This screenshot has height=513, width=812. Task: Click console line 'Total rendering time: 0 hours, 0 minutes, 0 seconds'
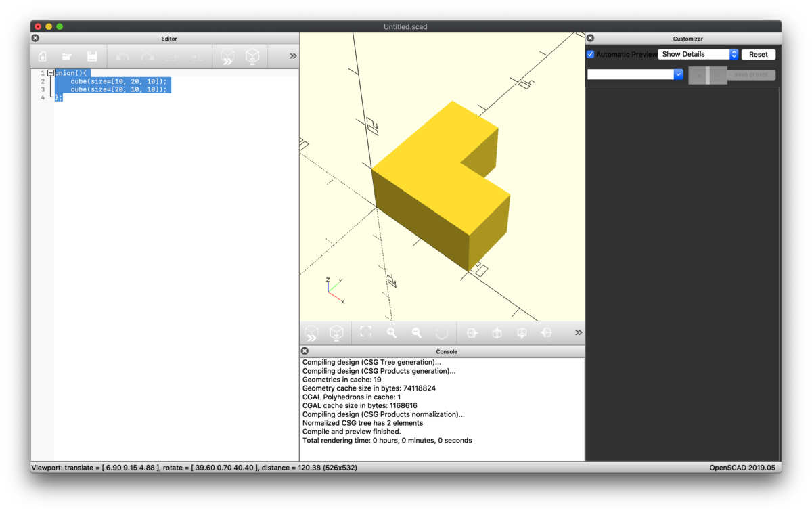pyautogui.click(x=387, y=441)
